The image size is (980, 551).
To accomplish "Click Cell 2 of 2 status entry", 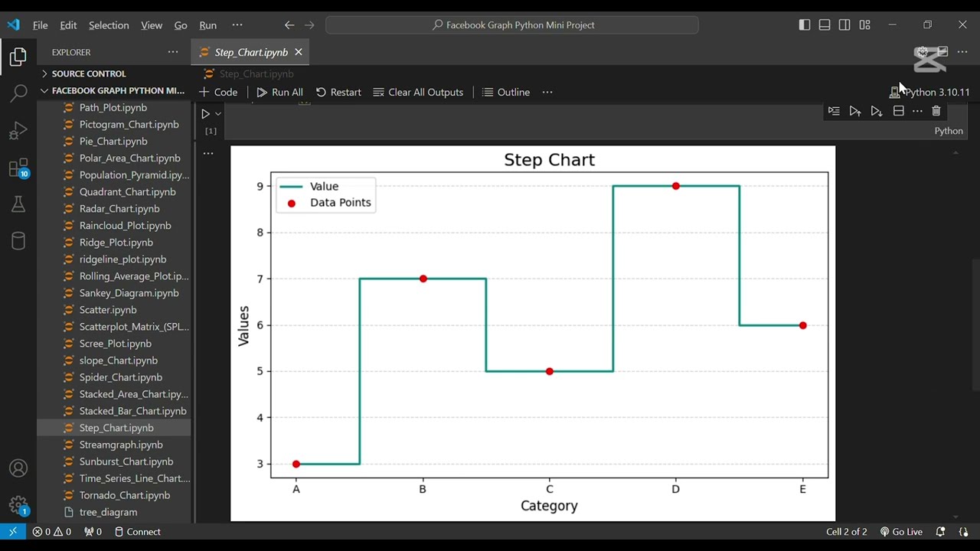I will pyautogui.click(x=847, y=532).
